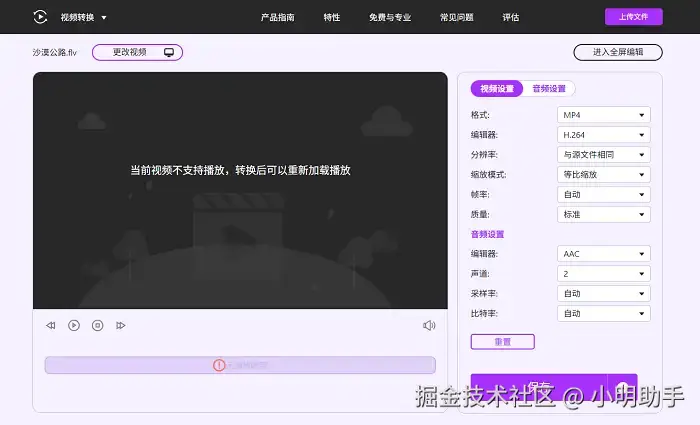Screen dimensions: 700x425
Task: Go to the 特性 nav item
Action: (x=332, y=17)
